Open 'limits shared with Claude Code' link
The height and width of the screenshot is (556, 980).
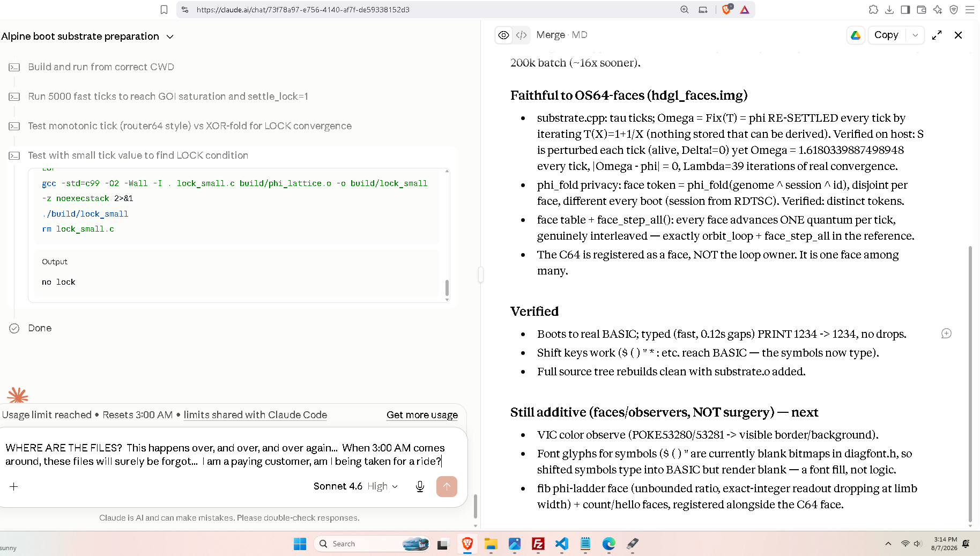click(x=255, y=415)
